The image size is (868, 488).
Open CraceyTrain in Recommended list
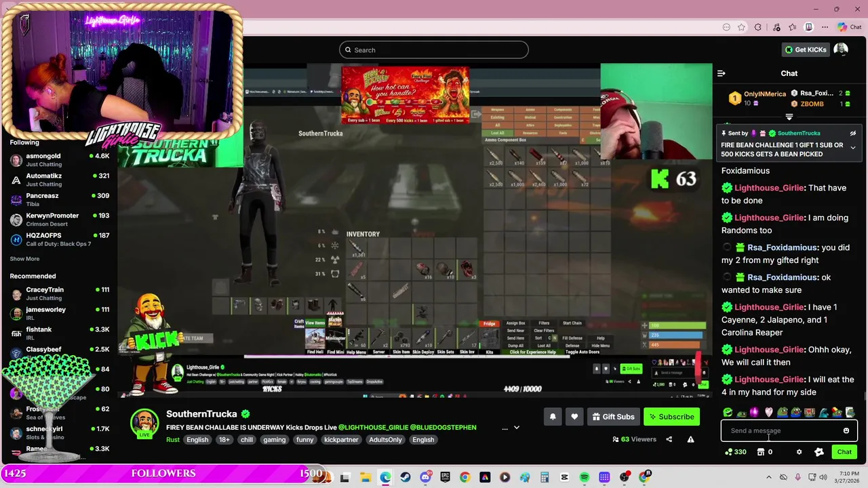[x=60, y=293]
